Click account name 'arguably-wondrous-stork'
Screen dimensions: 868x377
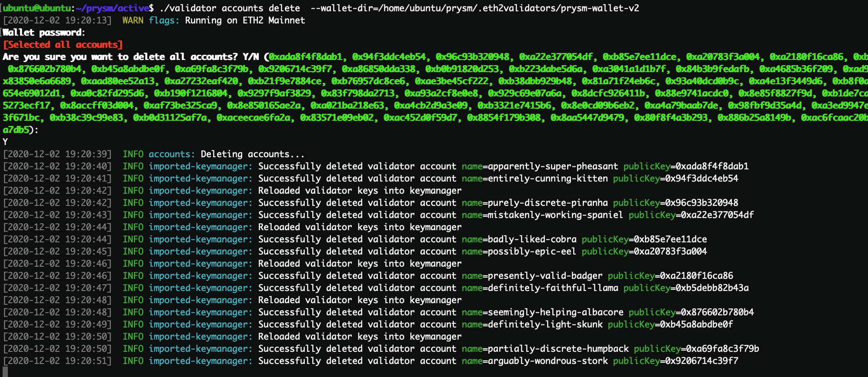point(548,361)
